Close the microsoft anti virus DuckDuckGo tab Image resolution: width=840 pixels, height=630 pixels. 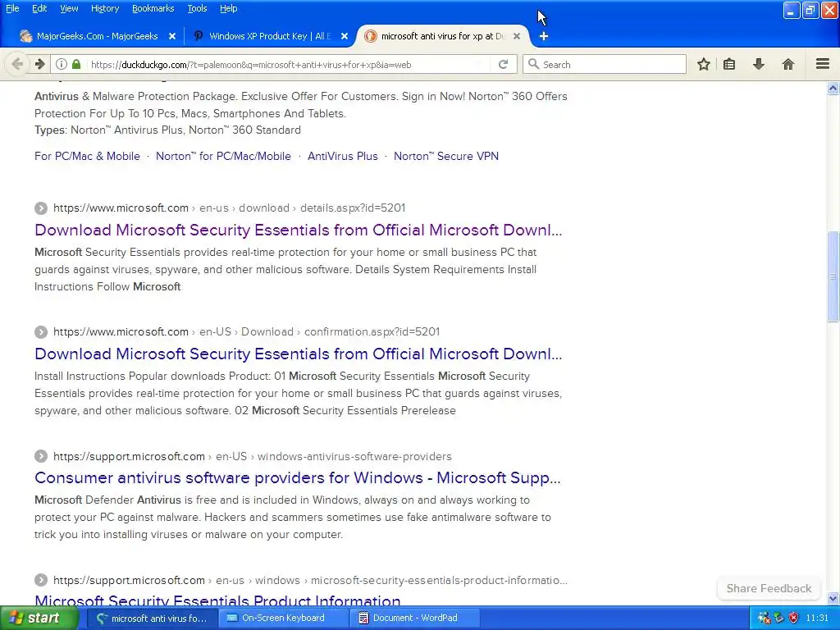(x=517, y=36)
